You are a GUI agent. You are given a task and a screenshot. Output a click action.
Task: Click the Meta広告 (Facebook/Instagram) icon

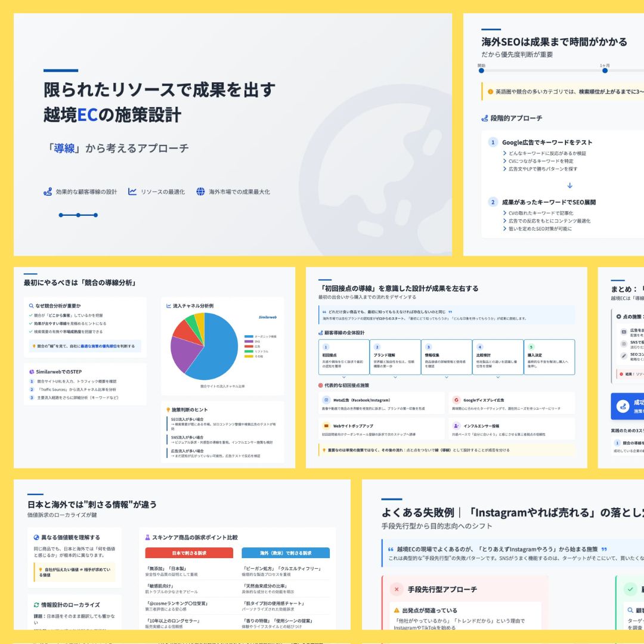click(x=326, y=400)
